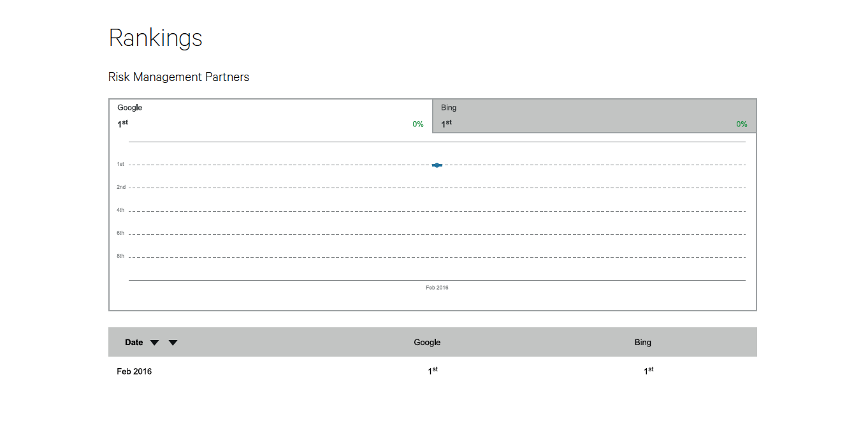868x430 pixels.
Task: Click the 1st label on chart axis
Action: coord(120,165)
